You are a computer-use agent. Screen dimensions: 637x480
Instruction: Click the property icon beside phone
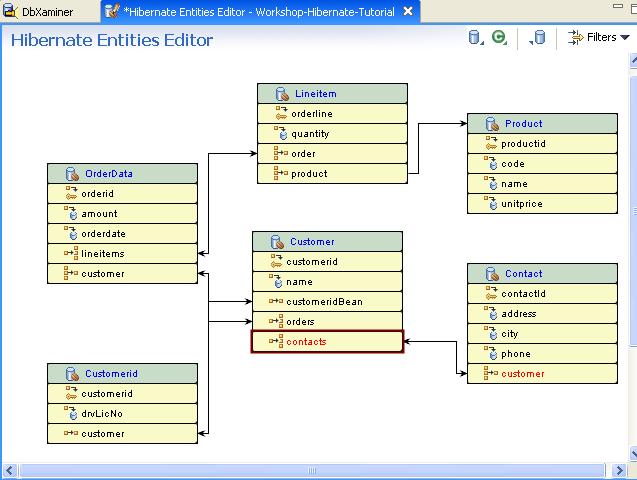click(491, 353)
